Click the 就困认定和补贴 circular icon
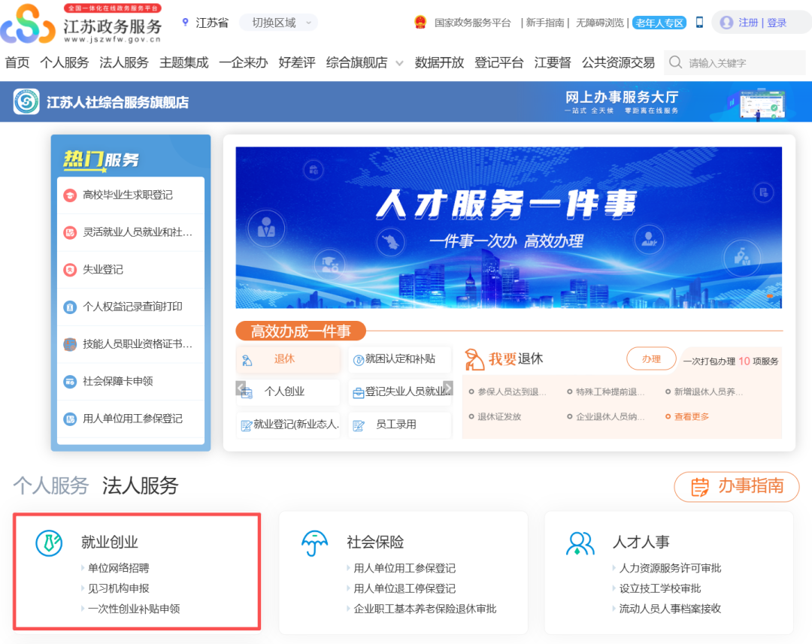Viewport: 812px width, 644px height. (359, 359)
